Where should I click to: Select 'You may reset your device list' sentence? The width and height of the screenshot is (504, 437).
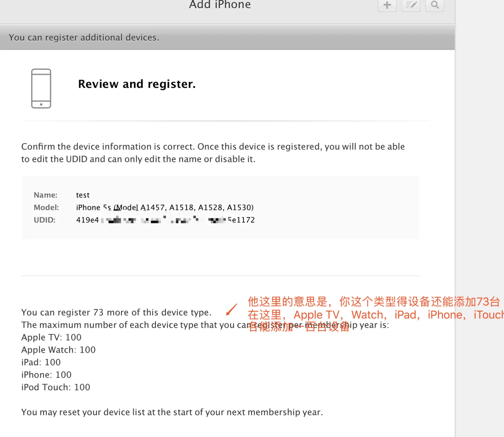pos(172,412)
